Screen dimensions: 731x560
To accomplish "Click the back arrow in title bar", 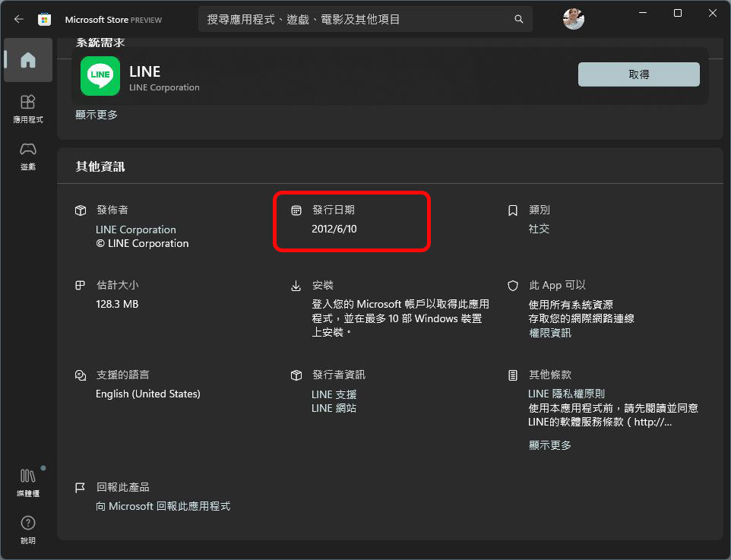I will [x=19, y=19].
